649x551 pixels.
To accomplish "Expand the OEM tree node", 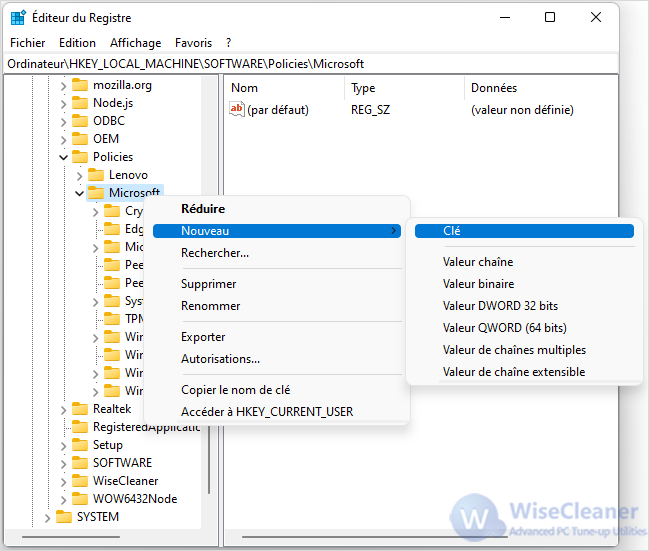I will 63,140.
